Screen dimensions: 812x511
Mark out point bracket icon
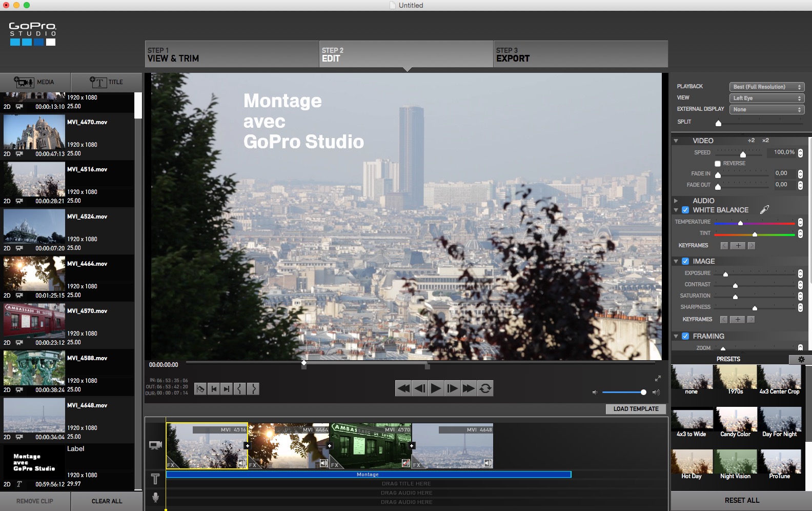[253, 389]
